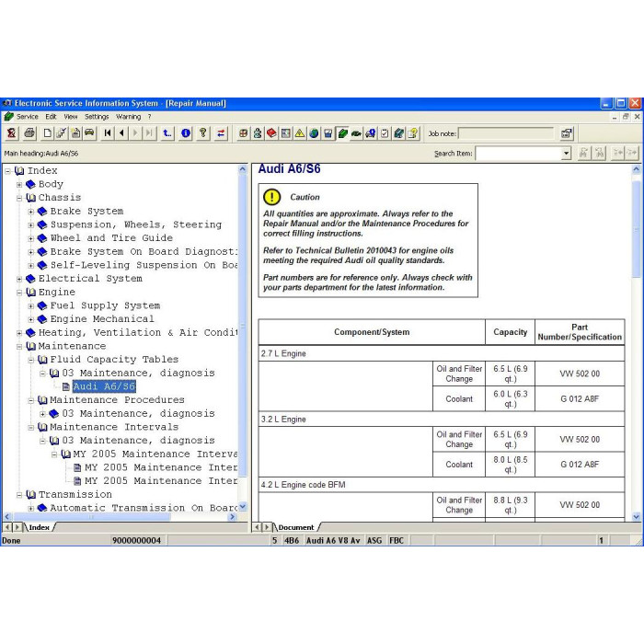Collapse the Transmission tree node
This screenshot has width=644, height=644.
click(19, 495)
